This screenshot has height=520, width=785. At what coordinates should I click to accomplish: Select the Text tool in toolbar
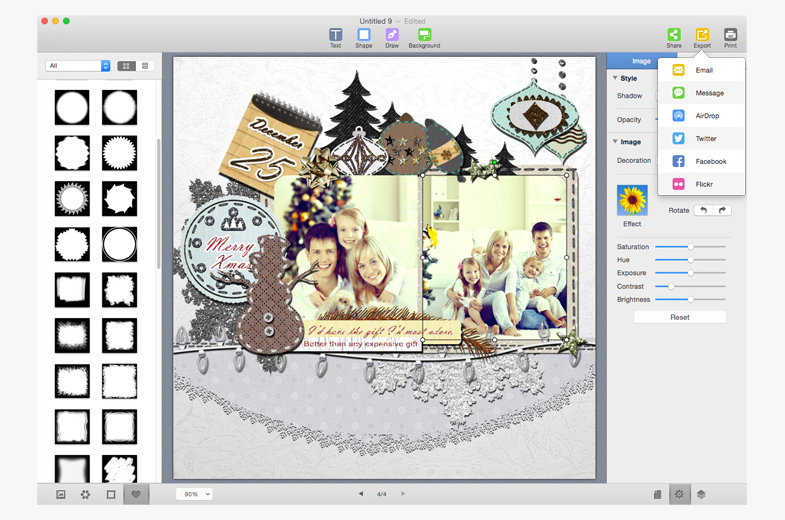click(x=335, y=38)
